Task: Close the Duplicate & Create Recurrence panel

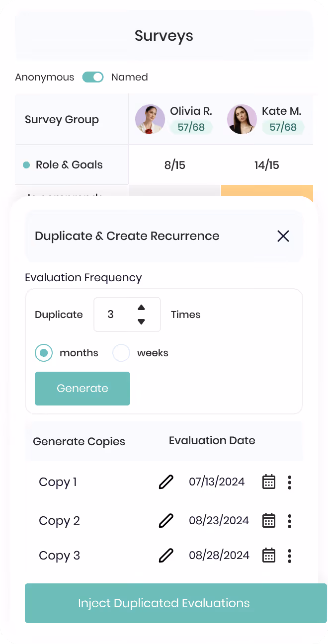Action: pos(283,236)
